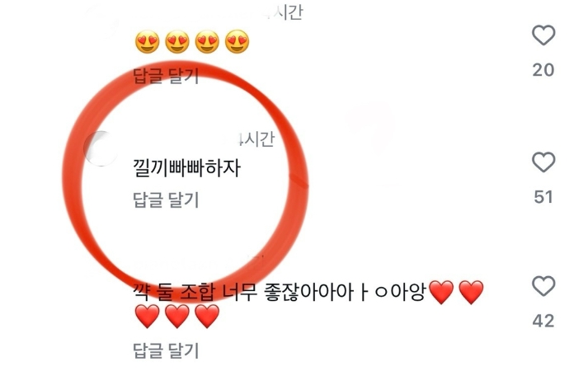The width and height of the screenshot is (588, 385).
Task: Click 답글 달기 under the emoji comment
Action: 166,76
